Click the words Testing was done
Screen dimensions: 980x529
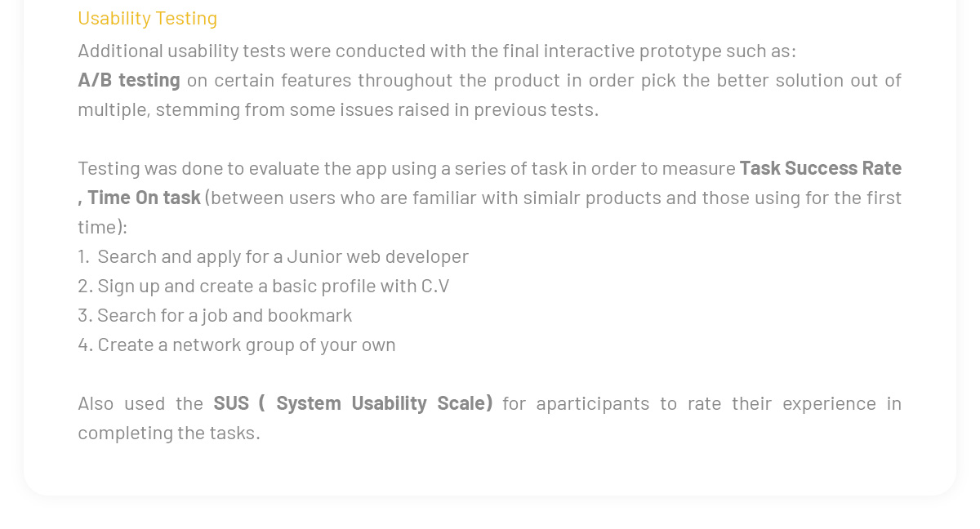150,168
